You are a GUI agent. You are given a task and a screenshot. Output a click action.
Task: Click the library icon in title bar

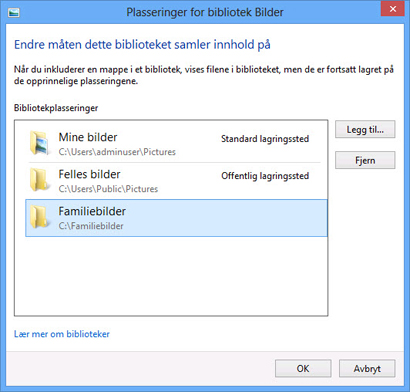(x=14, y=13)
